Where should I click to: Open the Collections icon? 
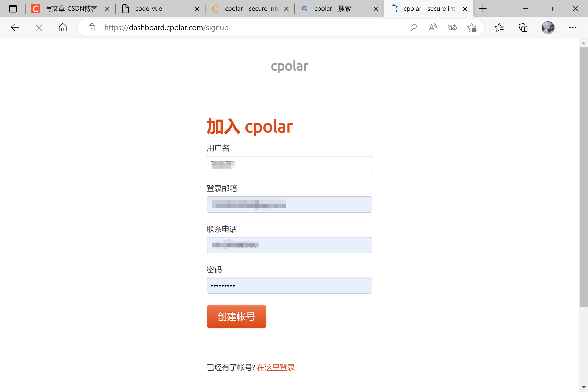coord(523,27)
